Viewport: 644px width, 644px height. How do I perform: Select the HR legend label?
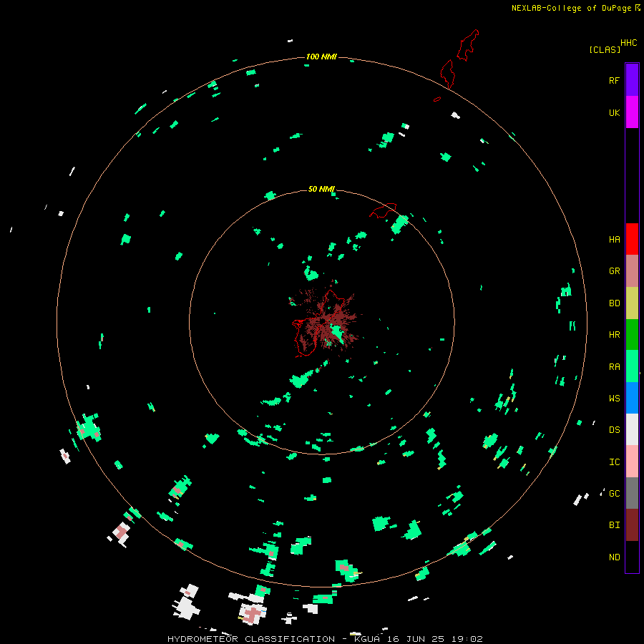614,335
